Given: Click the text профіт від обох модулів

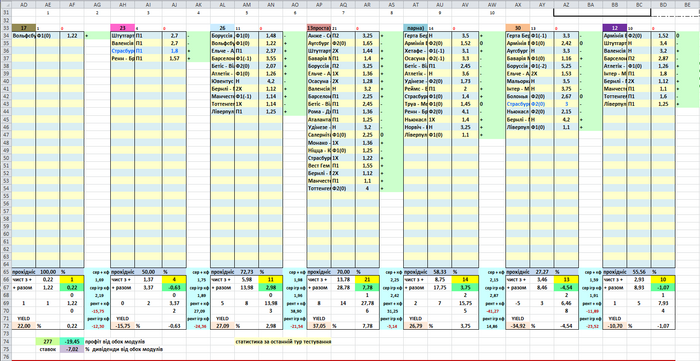Looking at the screenshot, I should click(115, 341).
